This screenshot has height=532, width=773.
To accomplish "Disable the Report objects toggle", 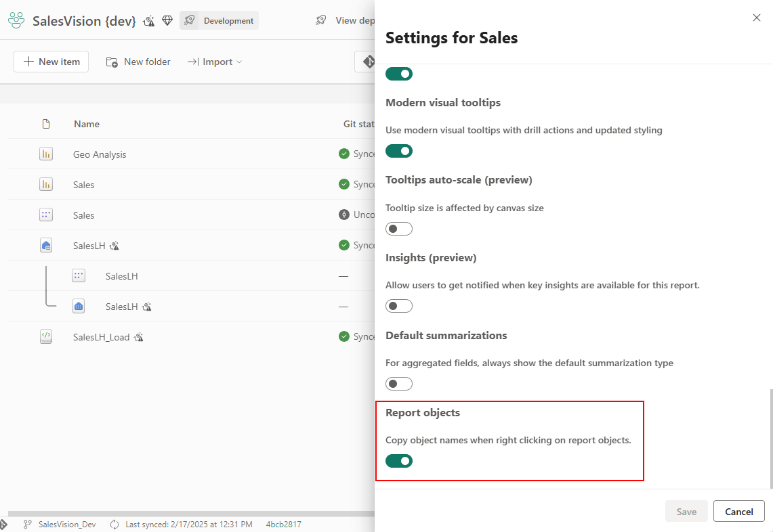I will point(398,461).
